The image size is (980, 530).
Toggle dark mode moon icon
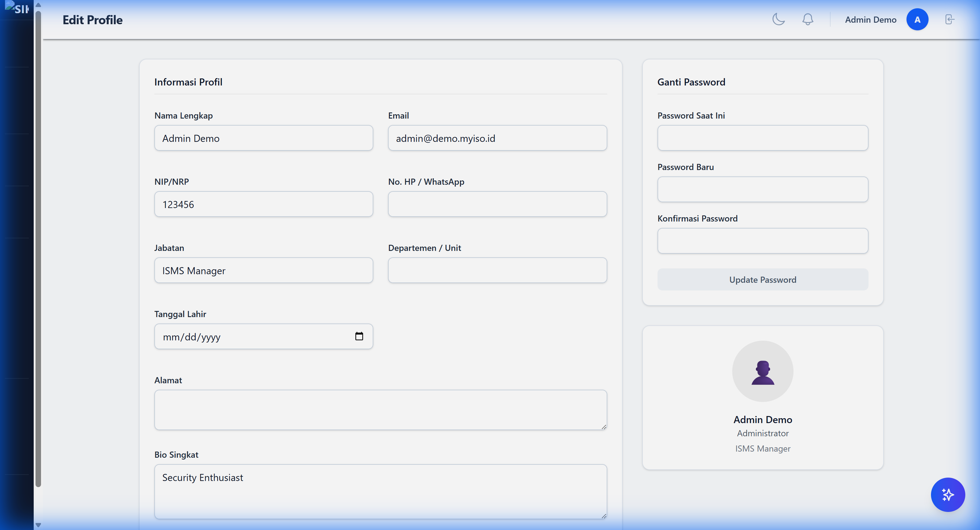click(x=778, y=19)
